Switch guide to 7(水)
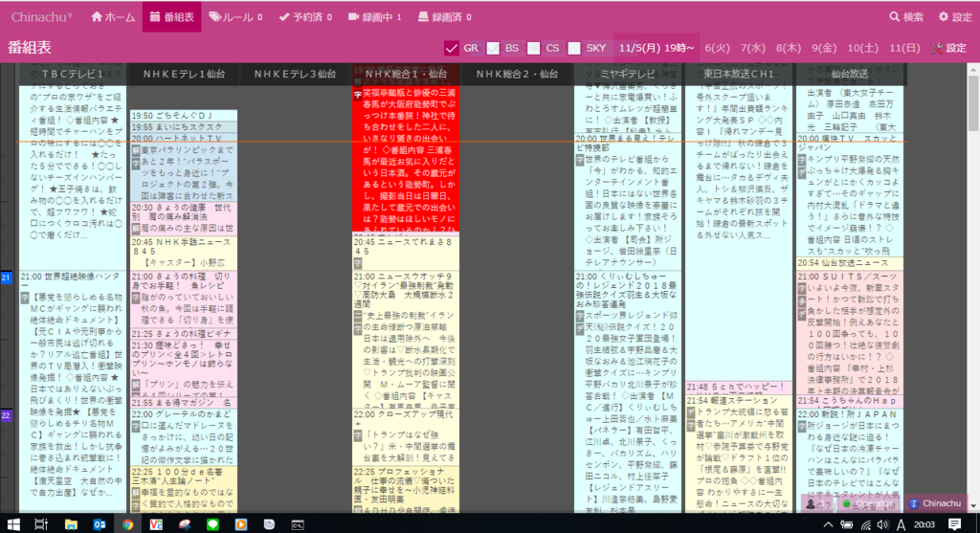 pyautogui.click(x=752, y=48)
